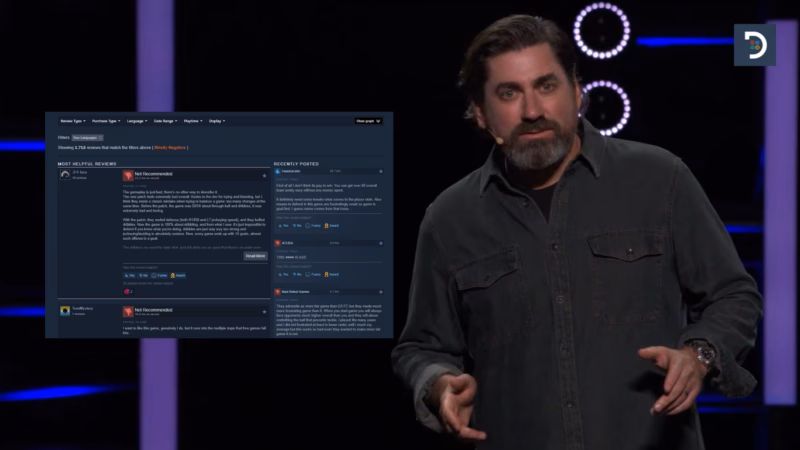Open the Date Range filter dropdown
Image resolution: width=800 pixels, height=450 pixels.
165,121
